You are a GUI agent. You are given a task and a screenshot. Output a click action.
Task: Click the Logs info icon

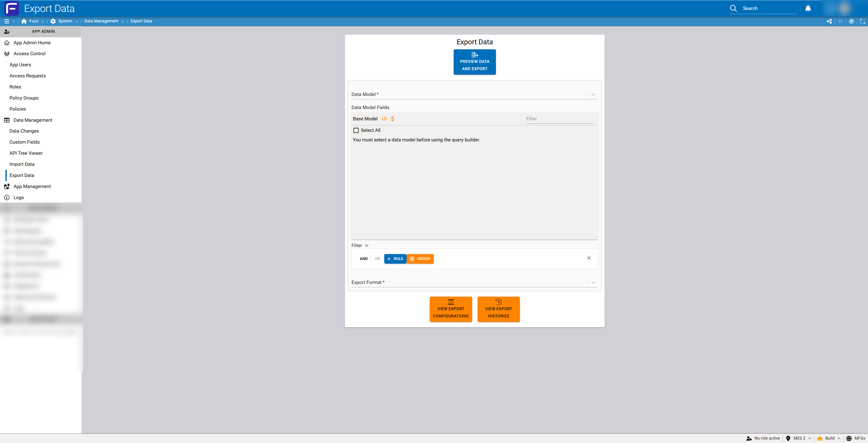tap(7, 198)
